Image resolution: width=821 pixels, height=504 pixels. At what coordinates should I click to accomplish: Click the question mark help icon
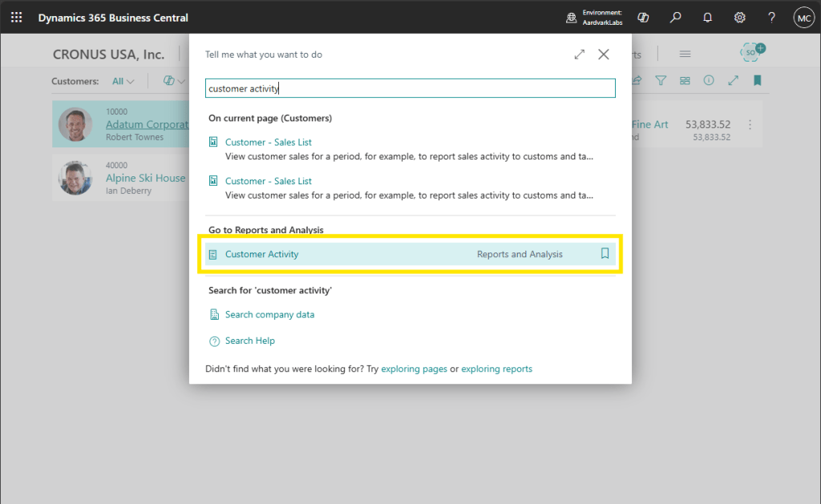point(771,17)
